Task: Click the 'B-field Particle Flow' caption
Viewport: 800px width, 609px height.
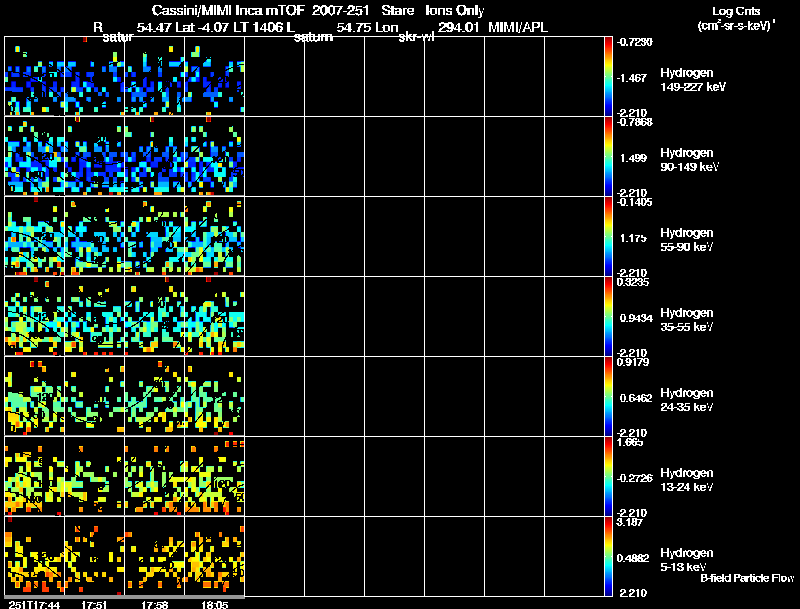Action: (747, 578)
